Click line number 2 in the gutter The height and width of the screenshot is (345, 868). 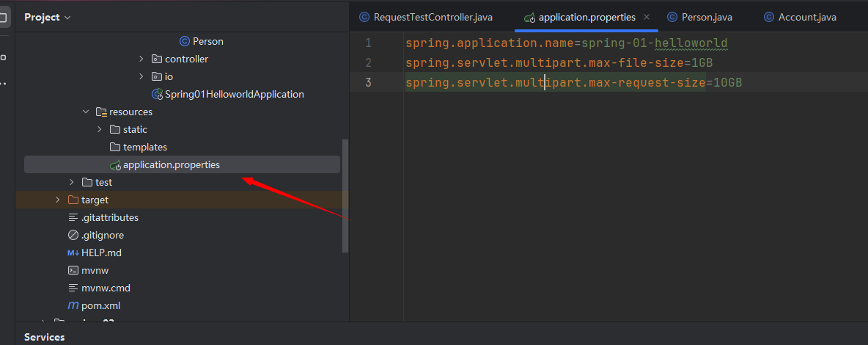pos(368,62)
